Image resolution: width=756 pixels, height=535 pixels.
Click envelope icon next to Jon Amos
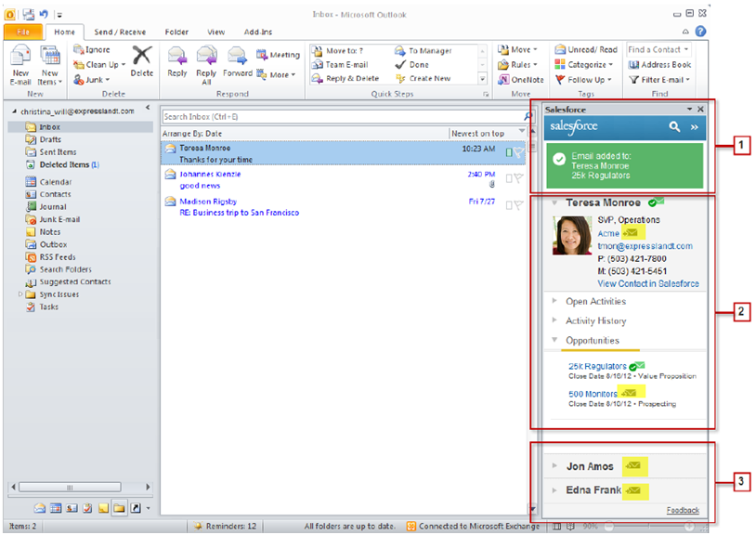(635, 464)
